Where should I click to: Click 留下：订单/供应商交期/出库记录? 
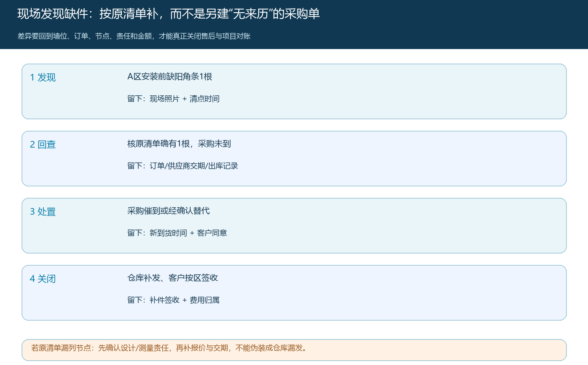(183, 166)
